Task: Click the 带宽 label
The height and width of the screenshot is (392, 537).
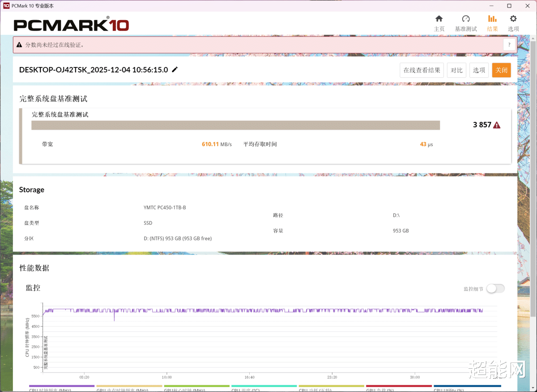Action: pyautogui.click(x=47, y=144)
